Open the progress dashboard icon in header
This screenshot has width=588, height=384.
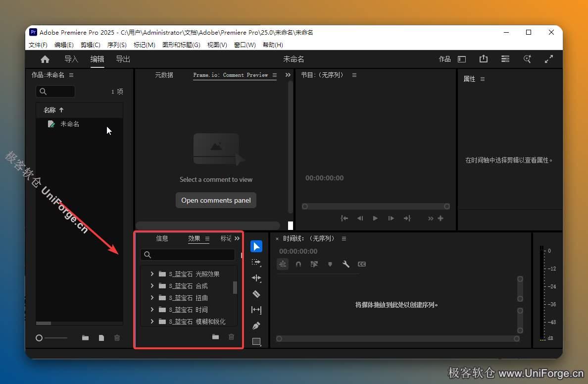(x=505, y=59)
